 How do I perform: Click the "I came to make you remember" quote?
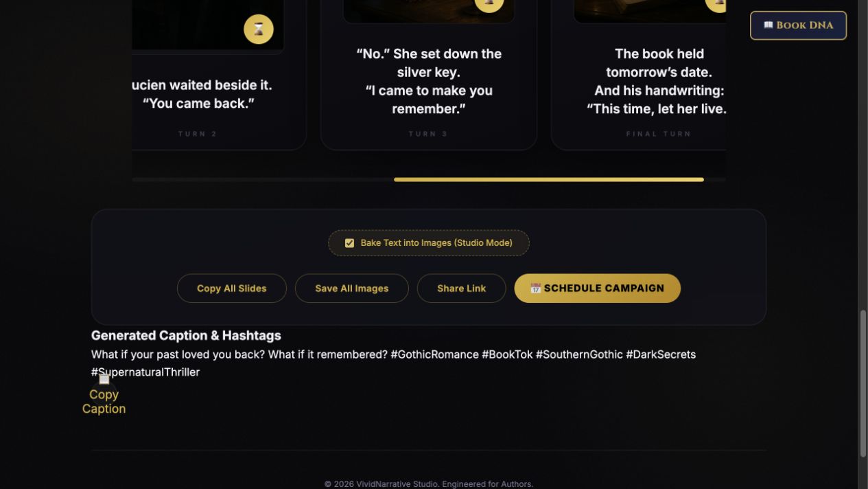tap(429, 100)
